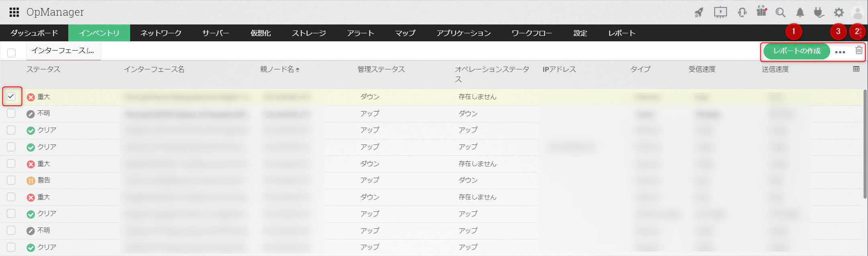868x256 pixels.
Task: Open the gift box what's-new icon
Action: coord(761,11)
